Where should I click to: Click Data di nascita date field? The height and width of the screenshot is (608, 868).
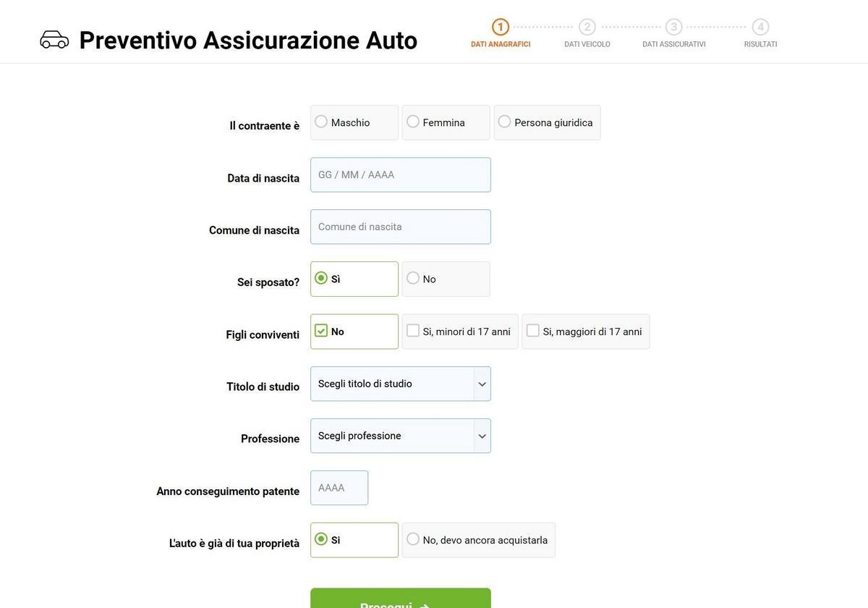click(x=401, y=175)
